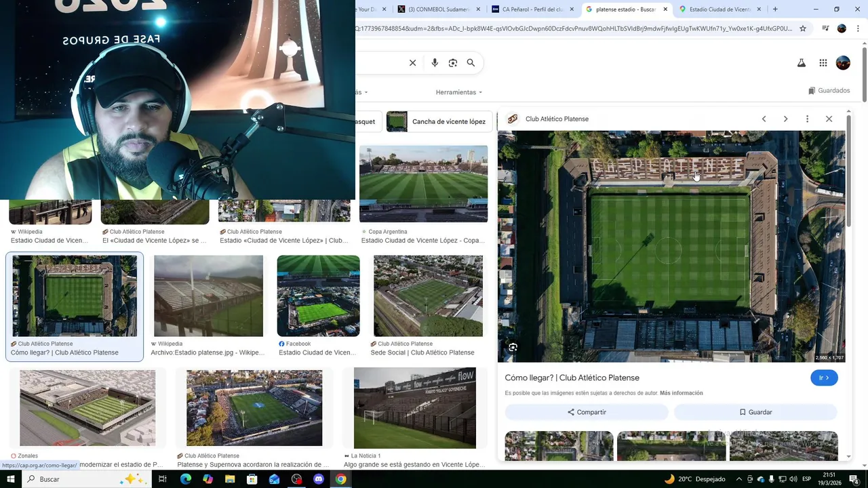Click the magnifying glass search button
Screen dimensions: 868x488
471,63
